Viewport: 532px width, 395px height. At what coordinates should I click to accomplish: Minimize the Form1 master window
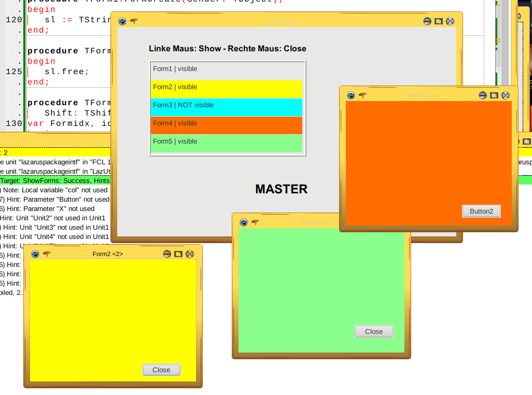[x=427, y=21]
